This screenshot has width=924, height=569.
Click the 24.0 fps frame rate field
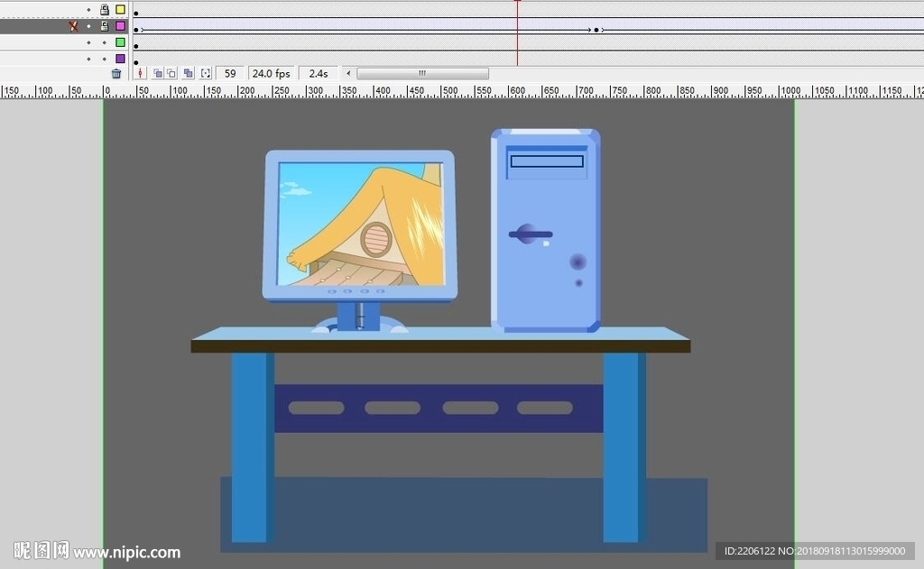click(271, 74)
